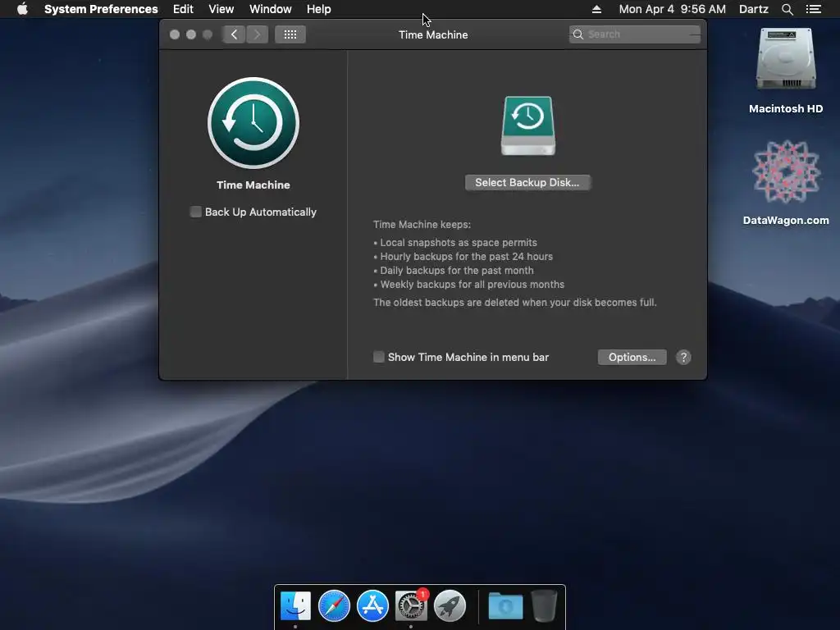Enable Back Up Automatically checkbox
The image size is (840, 630).
(x=195, y=212)
